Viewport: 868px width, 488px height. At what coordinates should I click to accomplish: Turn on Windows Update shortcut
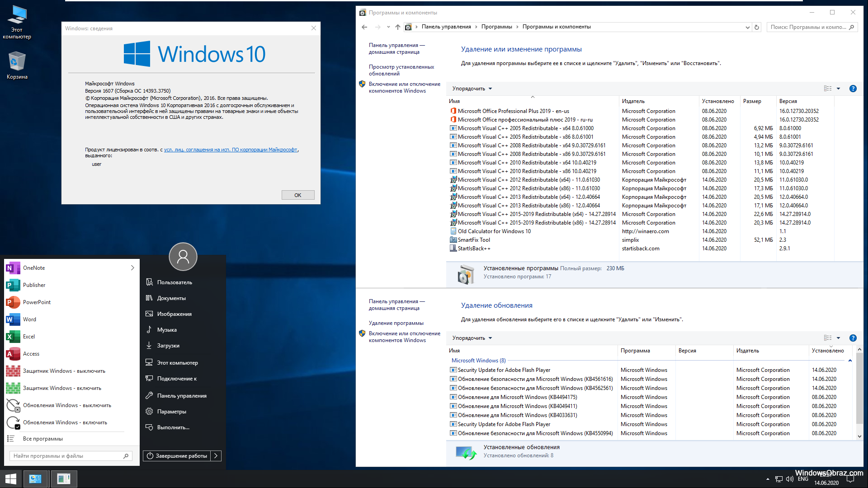pyautogui.click(x=65, y=422)
